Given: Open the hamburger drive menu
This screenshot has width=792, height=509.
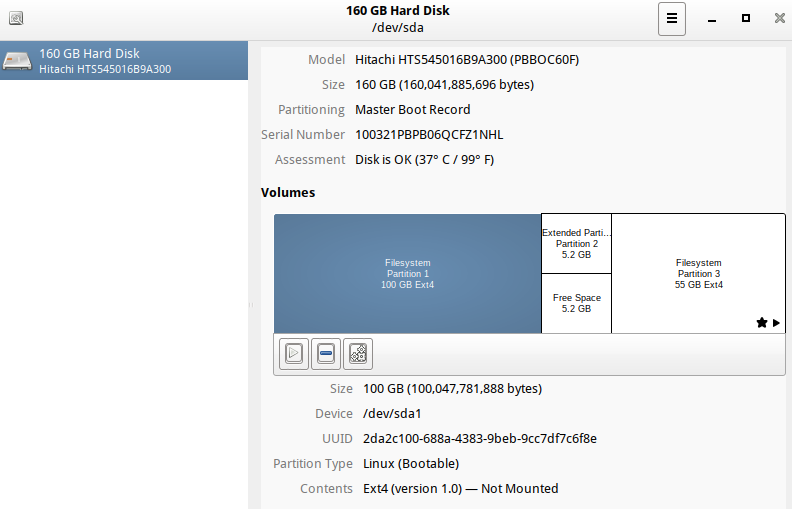Looking at the screenshot, I should pyautogui.click(x=672, y=19).
